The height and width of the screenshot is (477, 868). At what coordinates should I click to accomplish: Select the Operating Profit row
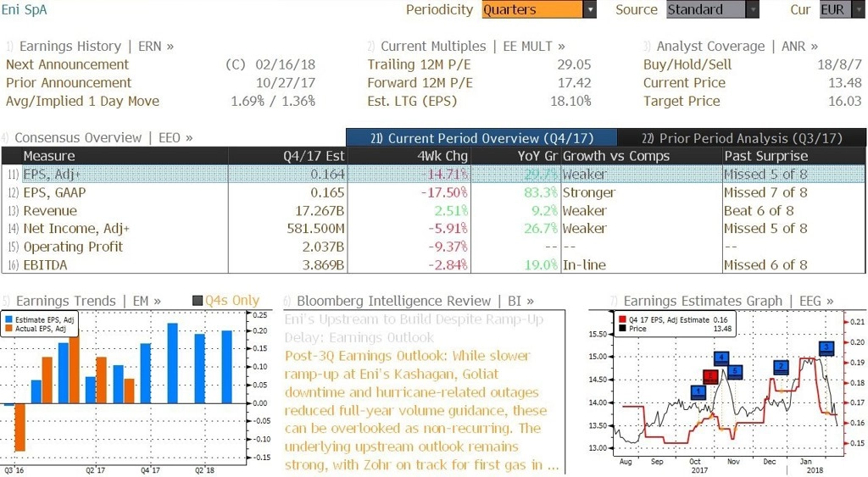(433, 247)
